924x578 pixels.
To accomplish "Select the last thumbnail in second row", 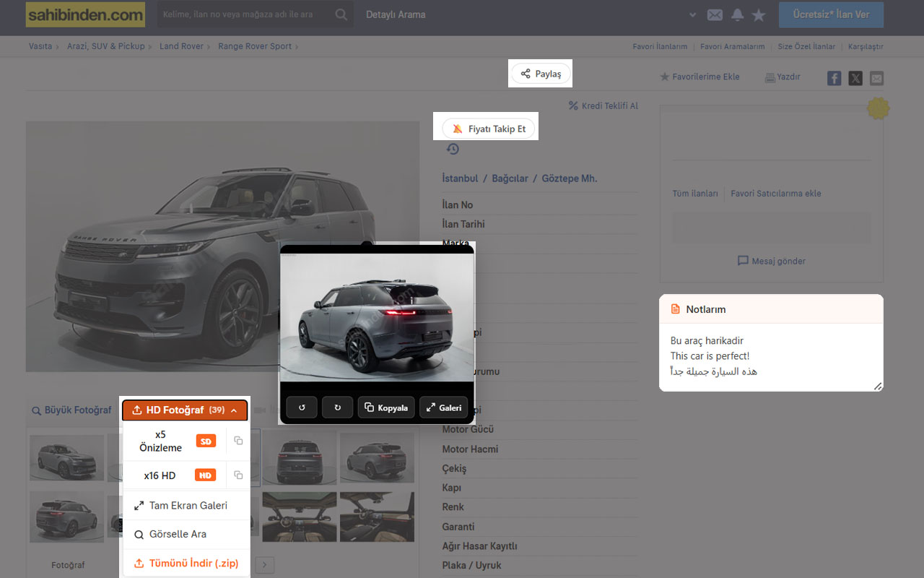I will pos(377,517).
